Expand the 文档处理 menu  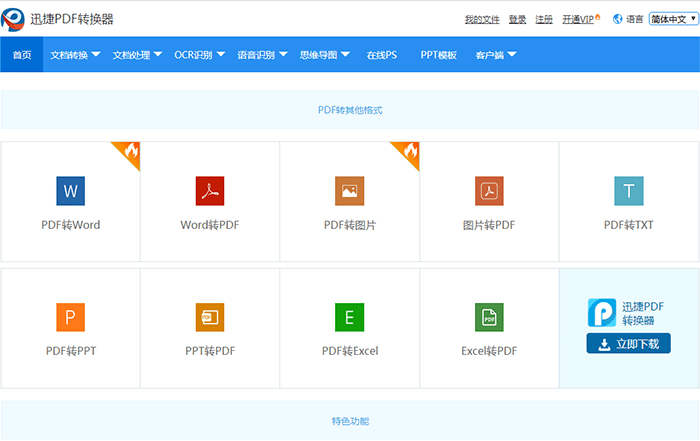137,55
